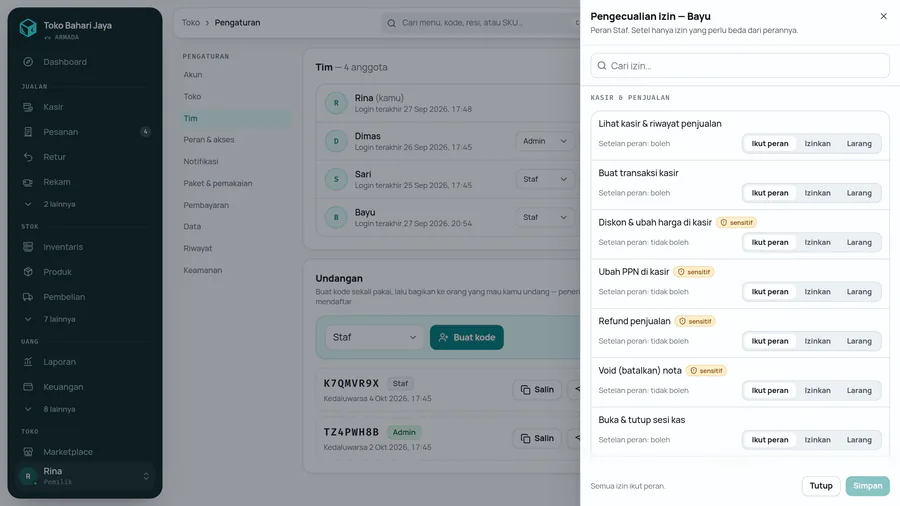Focus the Cari izin search field

click(x=740, y=66)
